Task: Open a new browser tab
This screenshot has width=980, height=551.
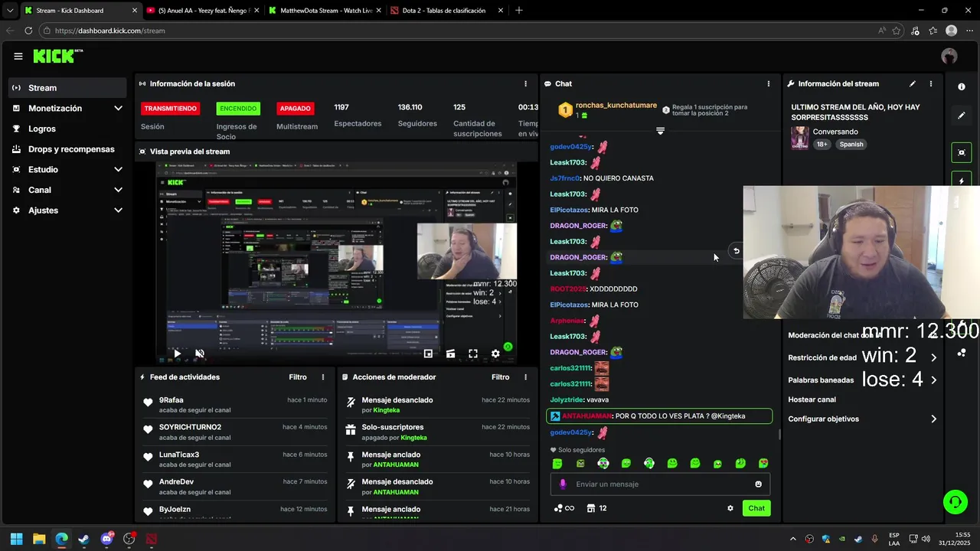Action: tap(519, 11)
